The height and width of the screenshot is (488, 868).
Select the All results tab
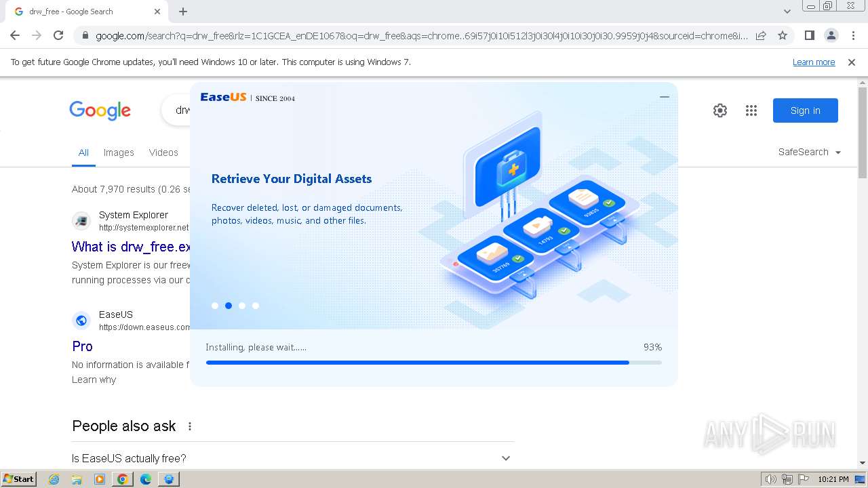click(83, 152)
